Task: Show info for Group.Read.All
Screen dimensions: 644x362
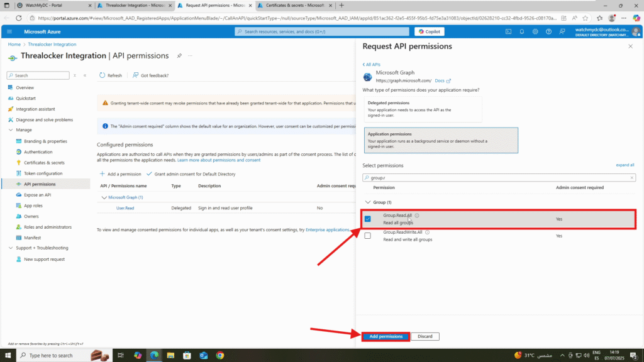Action: (x=417, y=216)
